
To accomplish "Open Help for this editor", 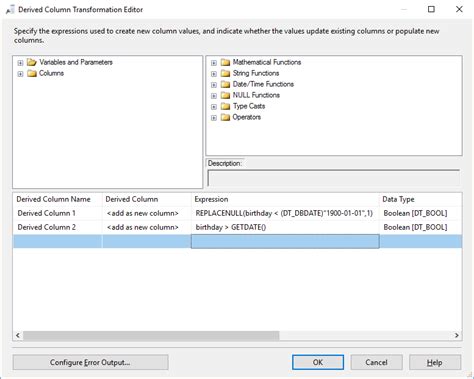I will (x=435, y=362).
